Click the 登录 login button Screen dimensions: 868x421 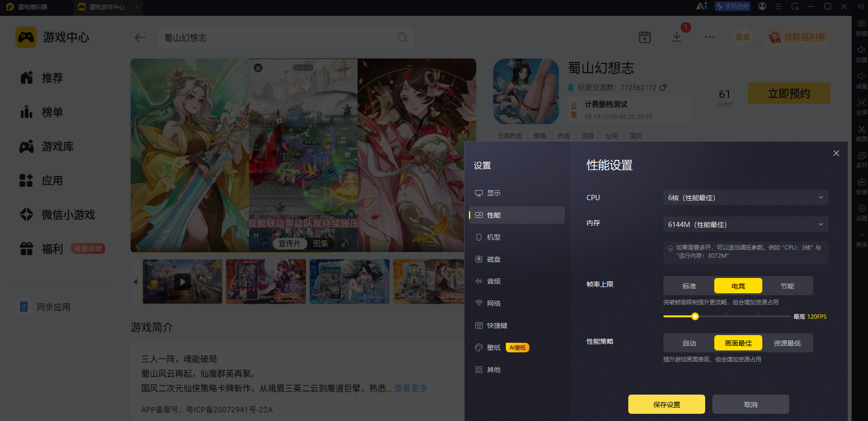[743, 37]
